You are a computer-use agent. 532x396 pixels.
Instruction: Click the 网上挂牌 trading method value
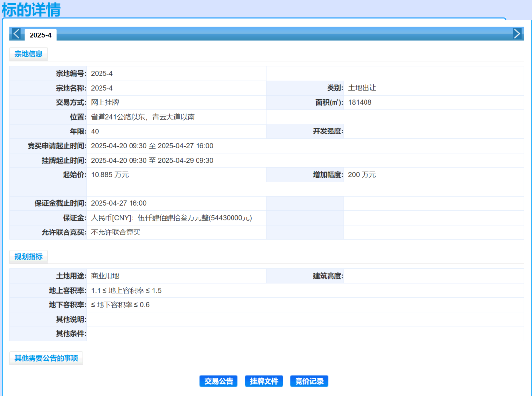pos(105,102)
